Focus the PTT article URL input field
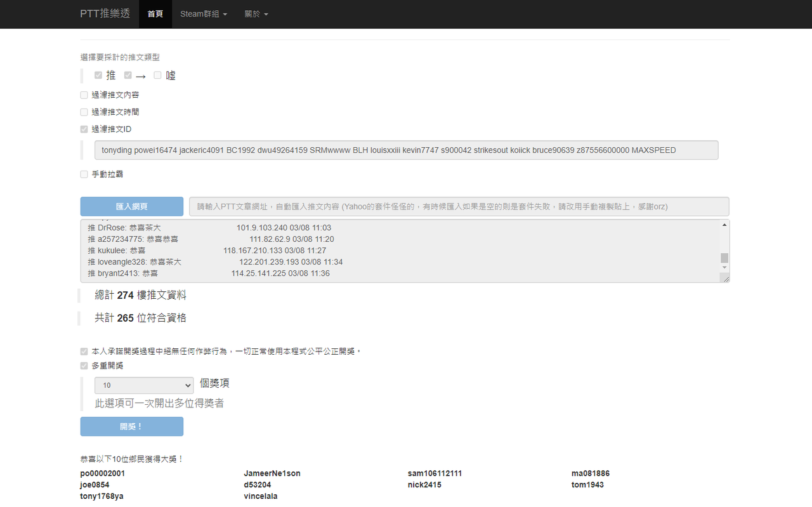Image resolution: width=812 pixels, height=507 pixels. coord(459,206)
